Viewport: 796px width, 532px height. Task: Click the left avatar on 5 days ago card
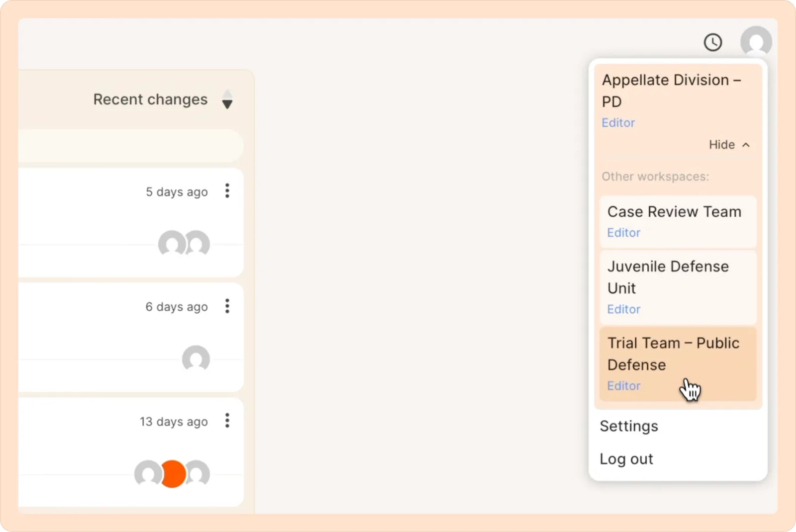[172, 244]
